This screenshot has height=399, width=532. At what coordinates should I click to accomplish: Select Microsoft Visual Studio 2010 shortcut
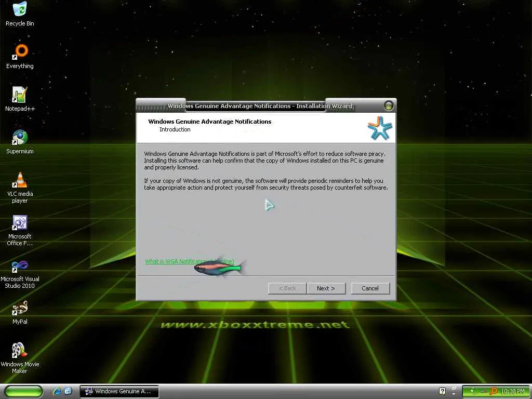[20, 273]
